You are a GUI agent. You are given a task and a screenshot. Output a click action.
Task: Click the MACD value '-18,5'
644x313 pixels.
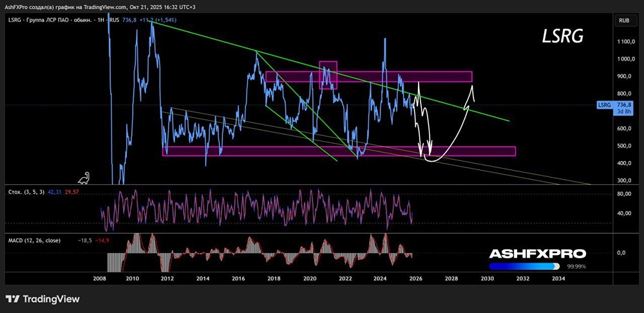pos(84,240)
